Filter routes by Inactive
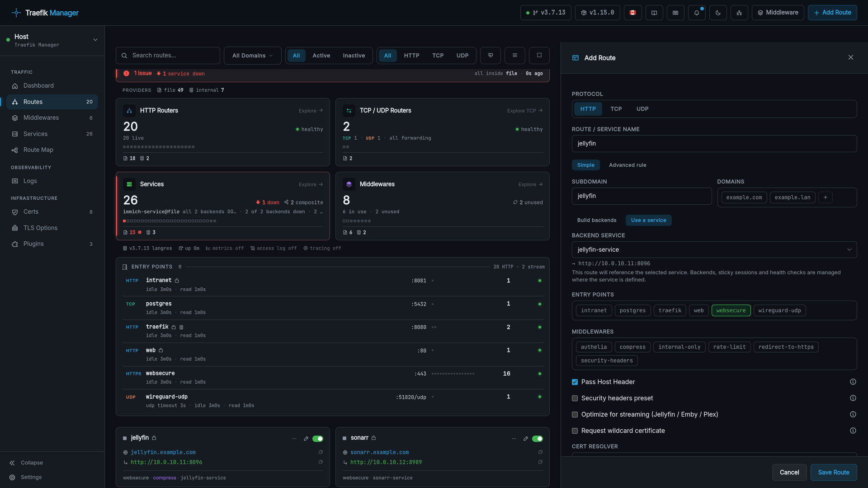This screenshot has width=868, height=488. click(354, 56)
